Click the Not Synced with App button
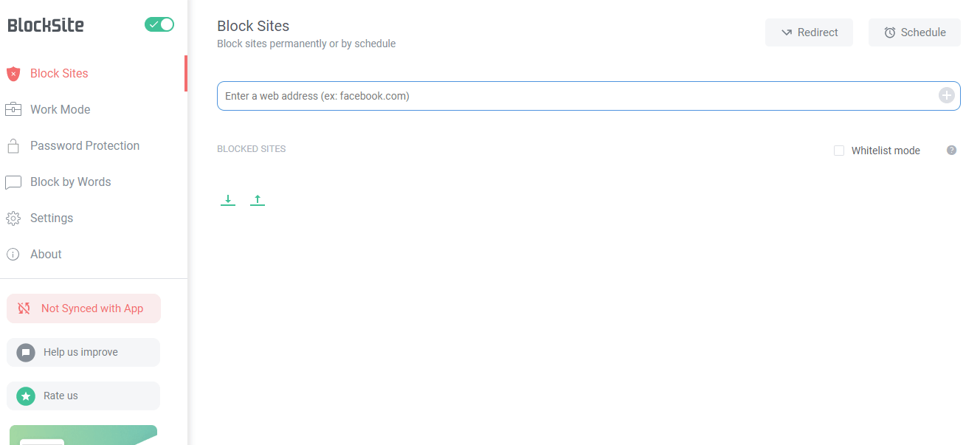The height and width of the screenshot is (445, 980). [x=83, y=308]
